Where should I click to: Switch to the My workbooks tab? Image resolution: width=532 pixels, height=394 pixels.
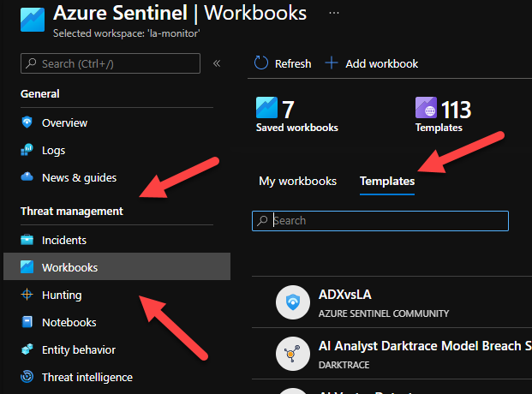point(297,182)
